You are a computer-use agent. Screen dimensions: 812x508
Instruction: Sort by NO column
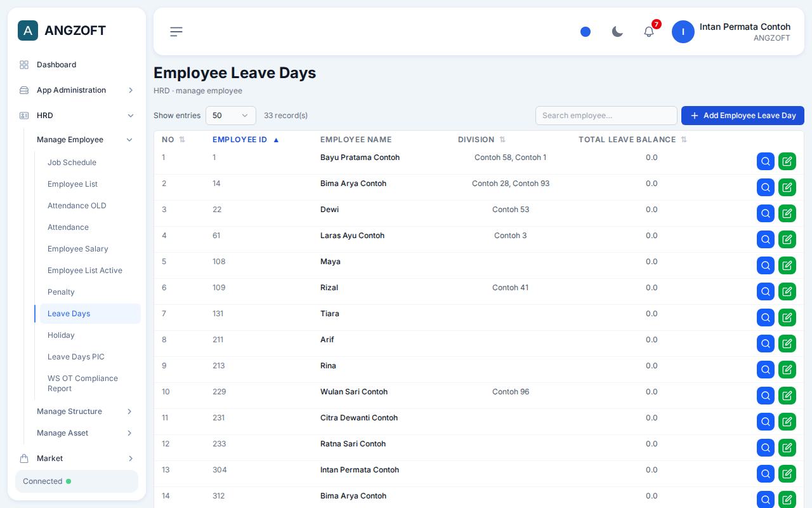pos(173,140)
